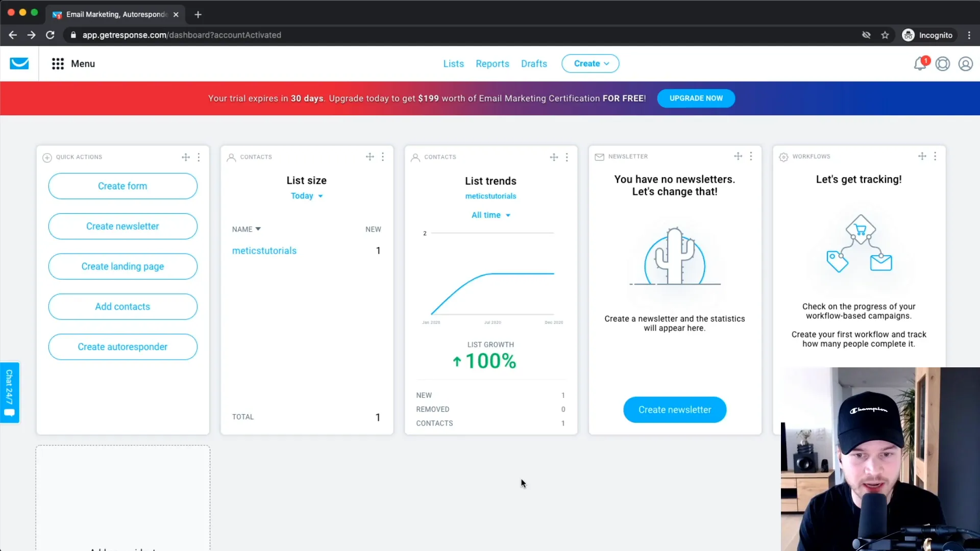Click the notifications bell icon
The height and width of the screenshot is (551, 980).
click(920, 63)
